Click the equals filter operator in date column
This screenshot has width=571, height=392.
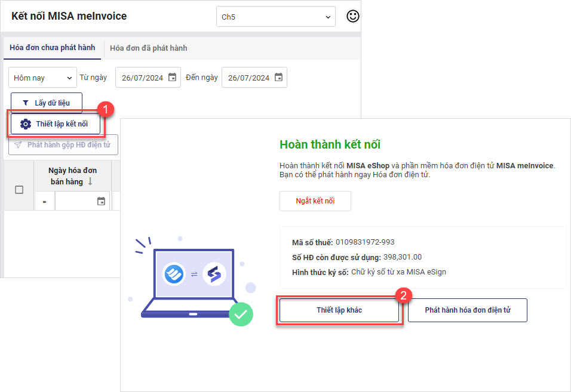tap(44, 202)
